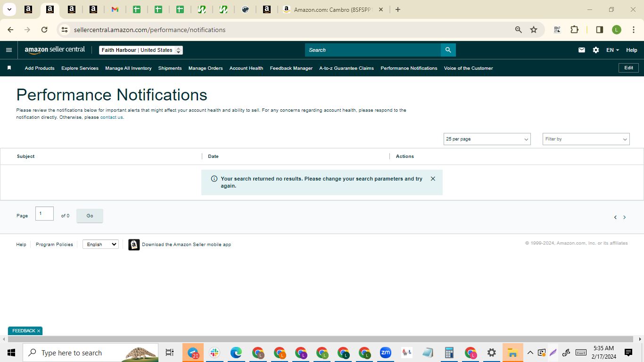Toggle the browser side panel
644x362 pixels.
600,30
